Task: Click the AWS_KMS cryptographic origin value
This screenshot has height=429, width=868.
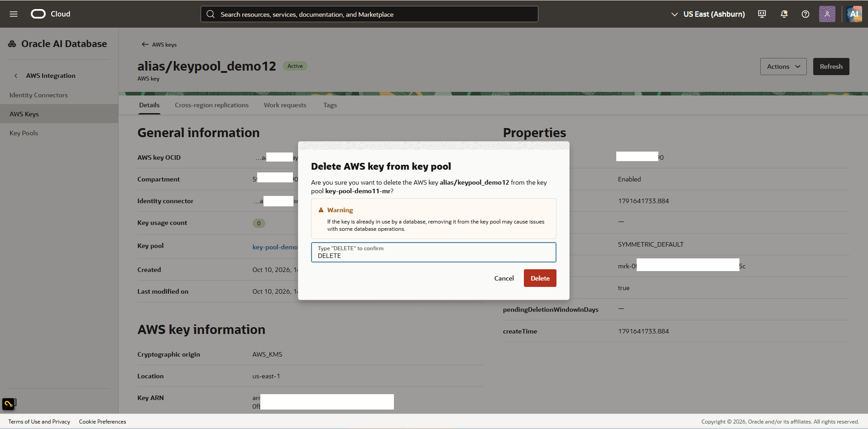Action: [x=267, y=354]
